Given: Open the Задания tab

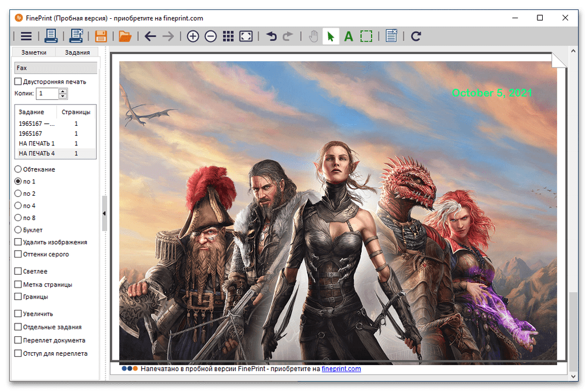Looking at the screenshot, I should pos(77,52).
